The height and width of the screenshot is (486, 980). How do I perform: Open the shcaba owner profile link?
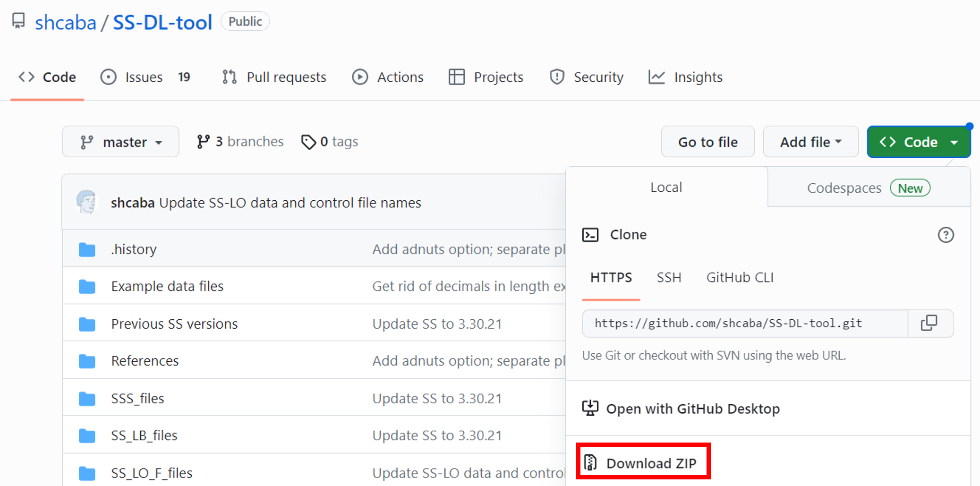[66, 22]
